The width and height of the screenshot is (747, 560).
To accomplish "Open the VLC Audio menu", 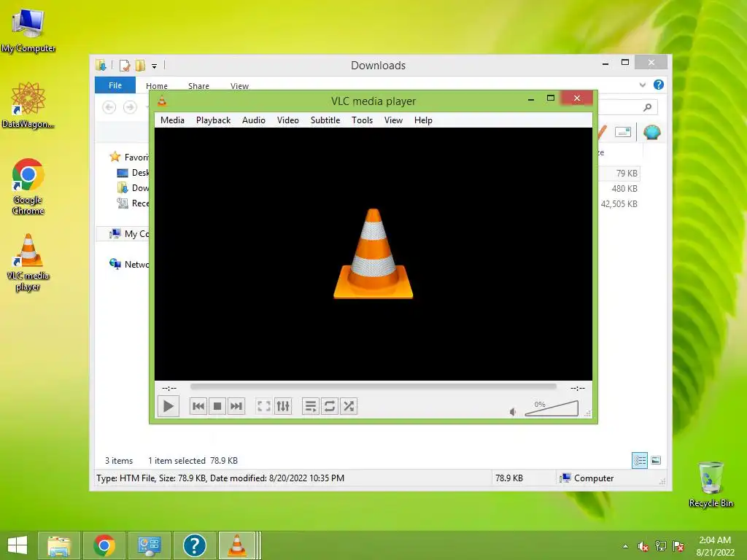I will (x=253, y=120).
